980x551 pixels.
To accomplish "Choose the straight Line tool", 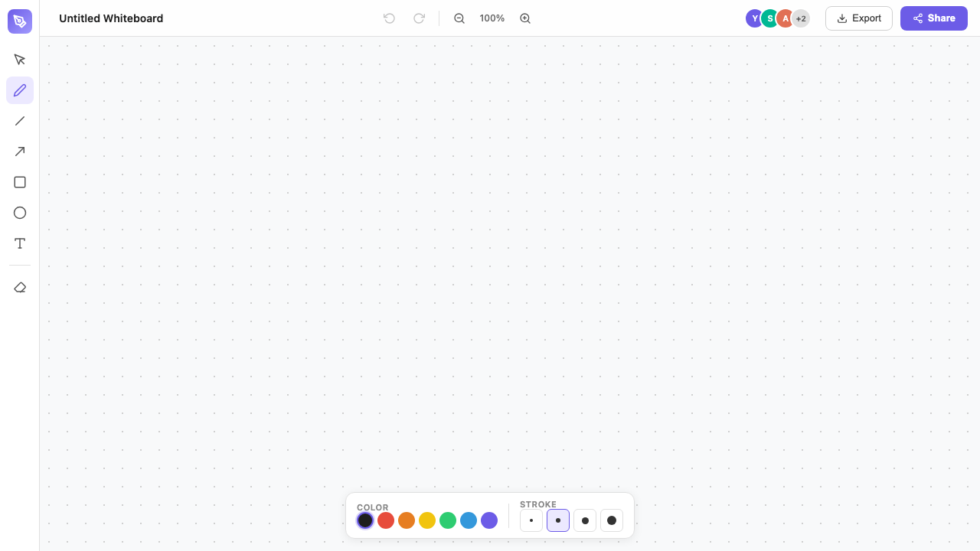I will [x=20, y=121].
